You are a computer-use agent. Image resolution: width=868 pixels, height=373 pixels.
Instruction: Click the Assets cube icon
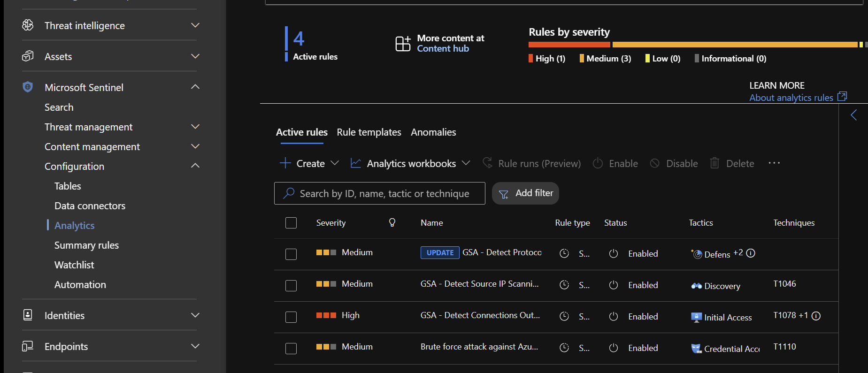(28, 56)
